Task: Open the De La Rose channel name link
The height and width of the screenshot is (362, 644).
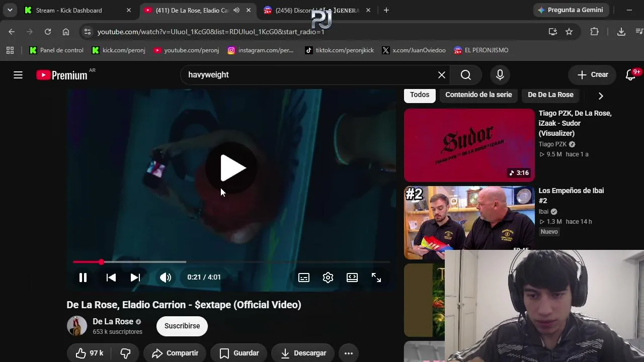Action: coord(113,322)
